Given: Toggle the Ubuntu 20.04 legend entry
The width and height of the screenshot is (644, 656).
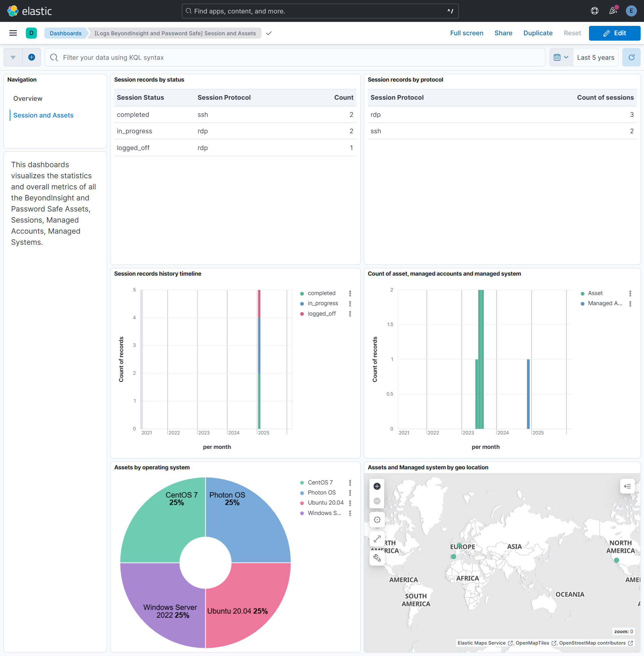Looking at the screenshot, I should point(326,503).
